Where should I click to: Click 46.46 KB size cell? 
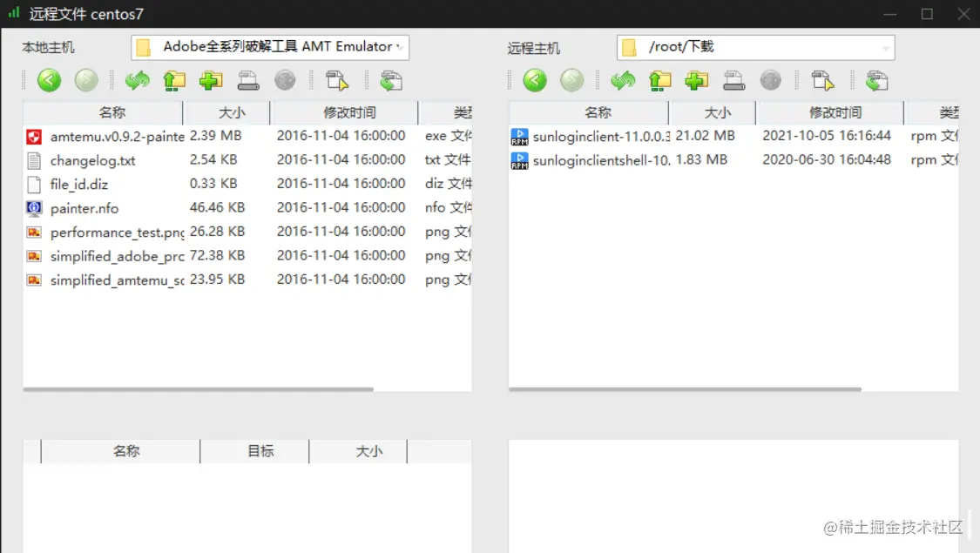point(217,207)
